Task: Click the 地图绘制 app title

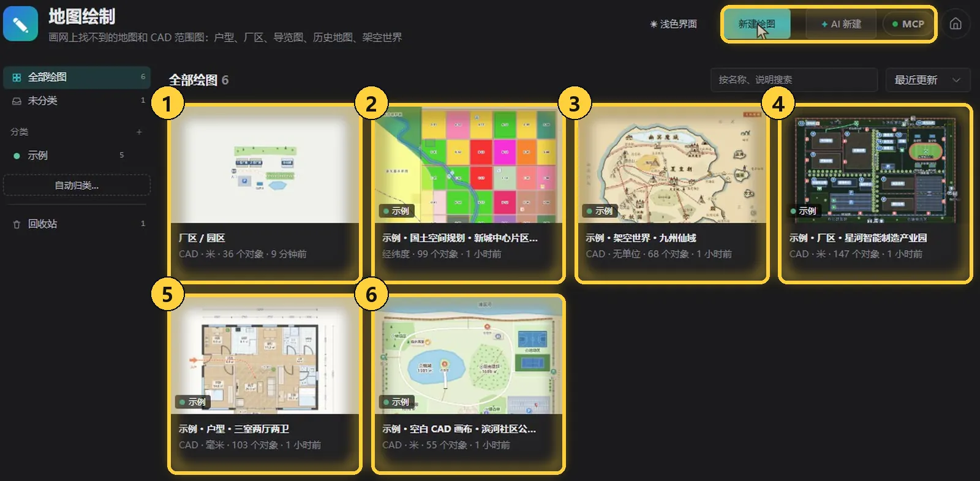Action: click(81, 17)
